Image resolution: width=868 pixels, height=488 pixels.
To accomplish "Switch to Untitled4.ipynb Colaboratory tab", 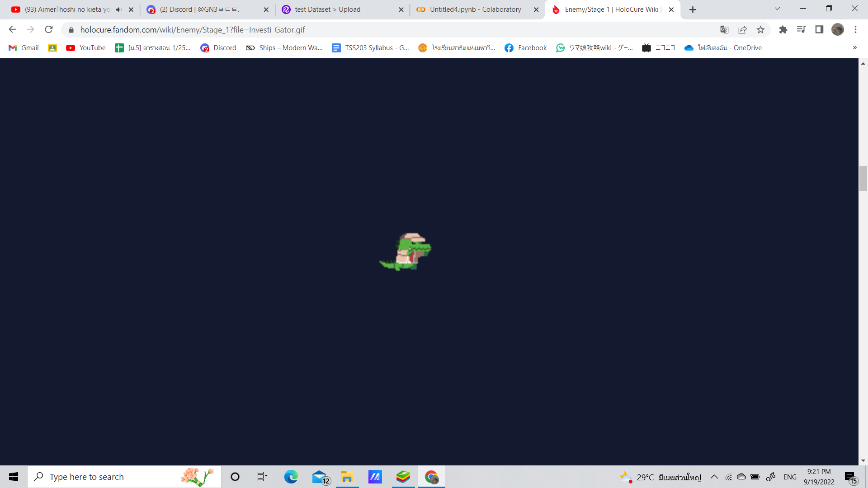I will point(475,9).
